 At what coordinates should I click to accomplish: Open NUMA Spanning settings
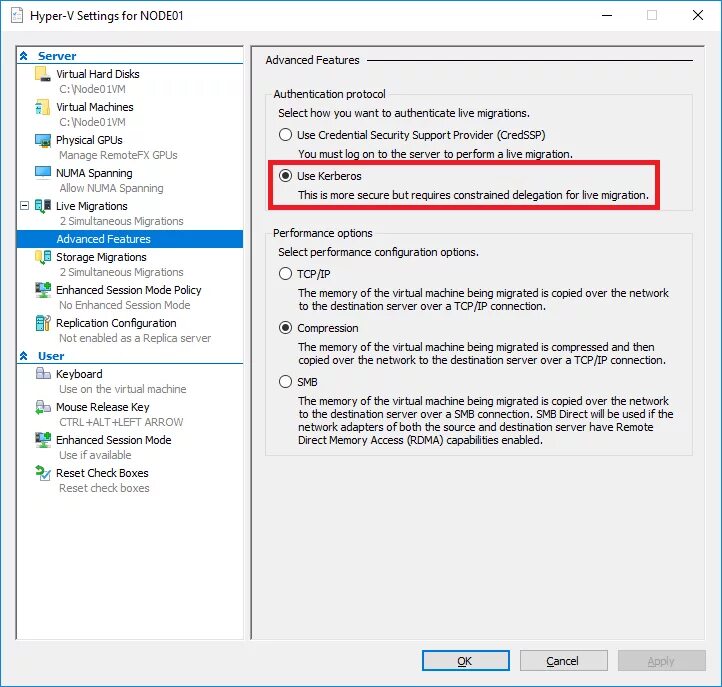(x=94, y=173)
